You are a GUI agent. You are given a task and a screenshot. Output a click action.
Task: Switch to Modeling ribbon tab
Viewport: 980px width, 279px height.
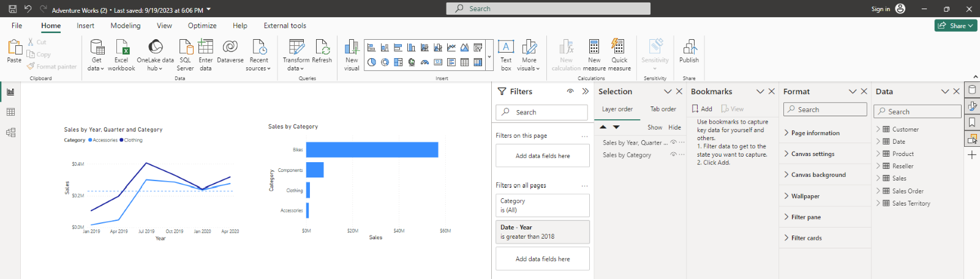[x=126, y=26]
